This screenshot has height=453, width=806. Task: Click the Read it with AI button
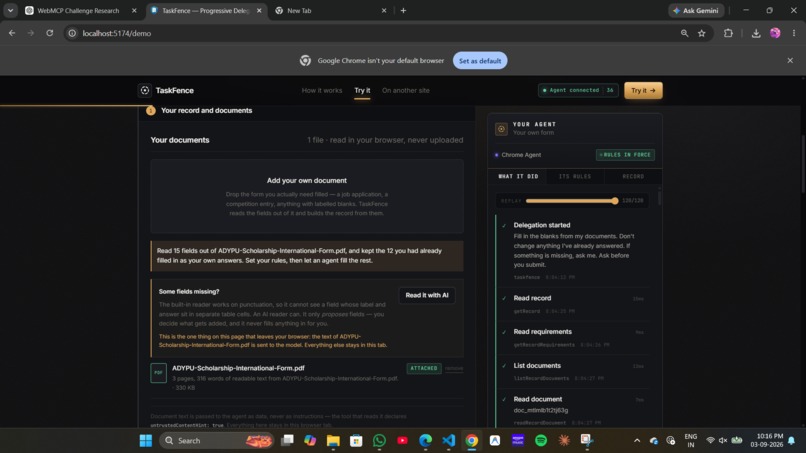click(x=427, y=295)
